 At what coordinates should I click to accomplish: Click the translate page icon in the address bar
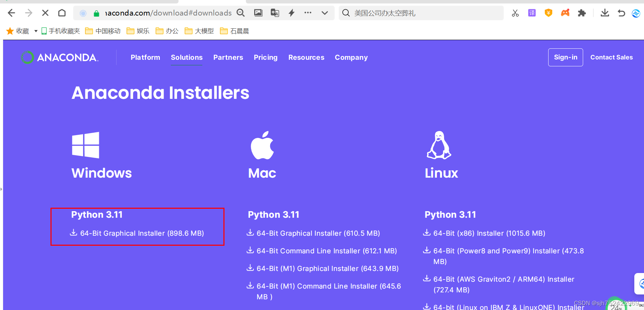(275, 13)
